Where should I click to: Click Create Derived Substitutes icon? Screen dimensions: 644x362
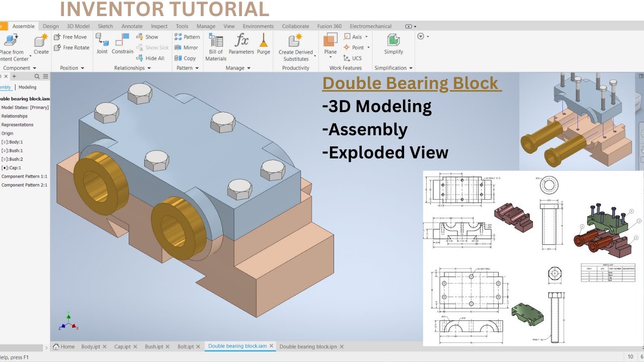295,40
